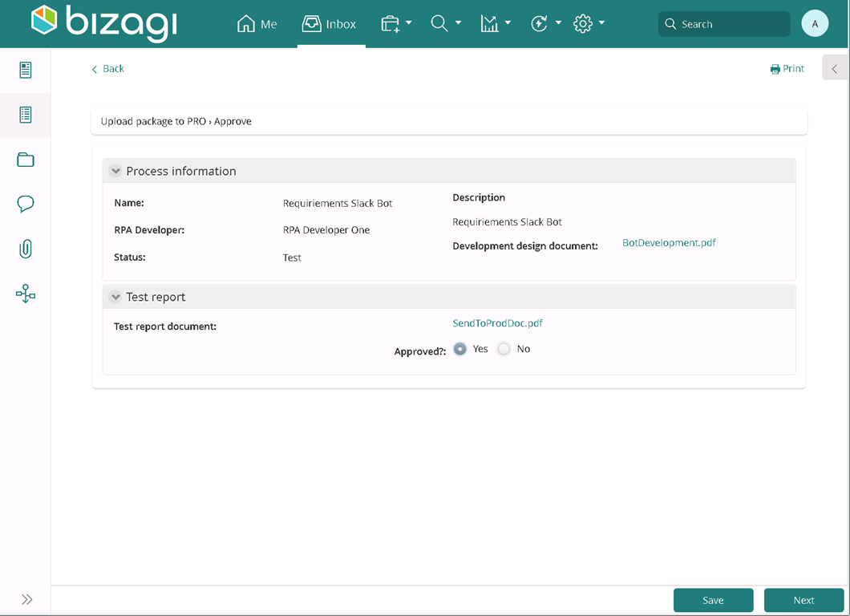Expand the live processes dropdown arrow

[x=558, y=22]
